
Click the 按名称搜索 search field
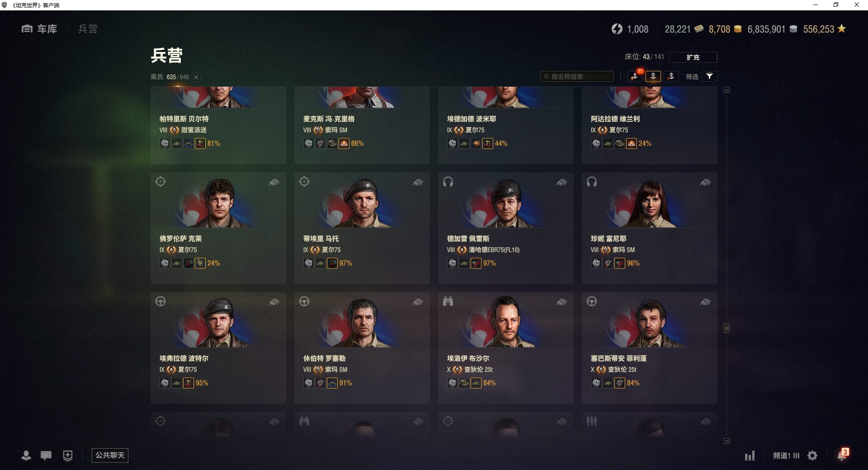[577, 76]
